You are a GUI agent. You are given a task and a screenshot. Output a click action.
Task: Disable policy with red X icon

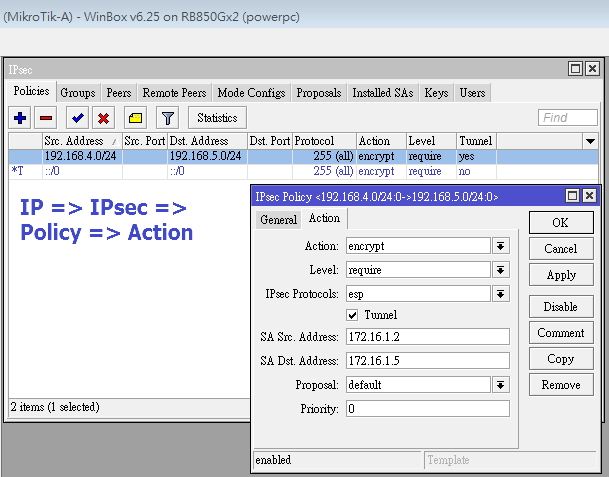pyautogui.click(x=103, y=118)
